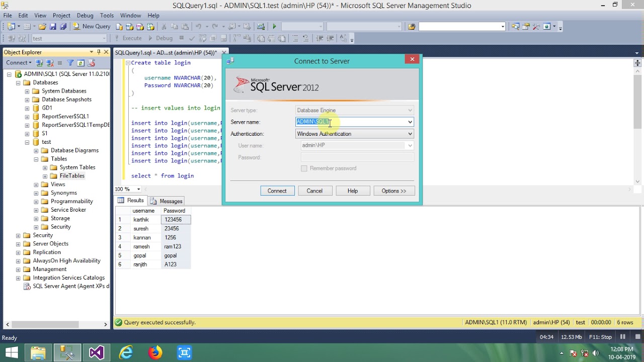Click the Increase Indent icon
The height and width of the screenshot is (362, 644).
pyautogui.click(x=331, y=38)
